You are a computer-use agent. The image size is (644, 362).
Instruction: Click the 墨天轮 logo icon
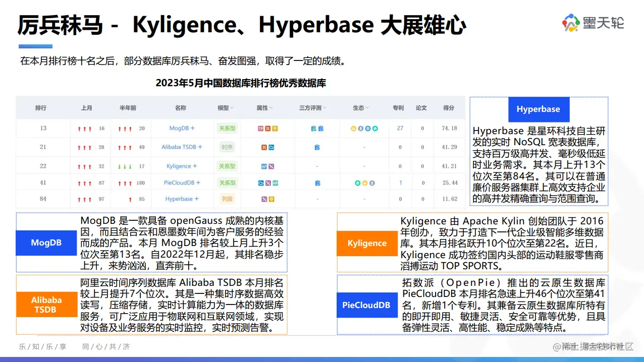pos(571,23)
